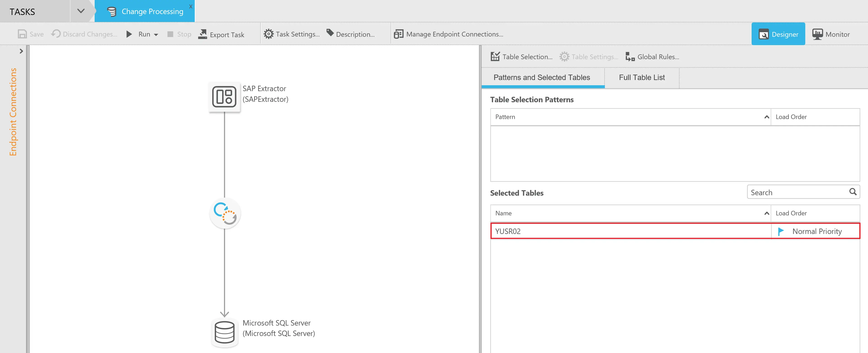The width and height of the screenshot is (868, 353).
Task: Click the Discard Changes undo icon
Action: tap(56, 33)
